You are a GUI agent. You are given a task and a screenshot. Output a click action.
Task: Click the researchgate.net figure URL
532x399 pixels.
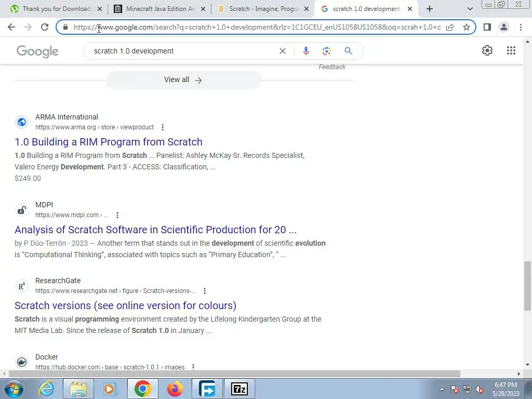pos(115,291)
